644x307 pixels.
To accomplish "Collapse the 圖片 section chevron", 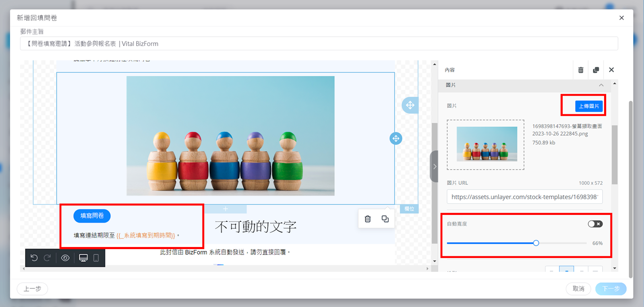I will point(601,85).
